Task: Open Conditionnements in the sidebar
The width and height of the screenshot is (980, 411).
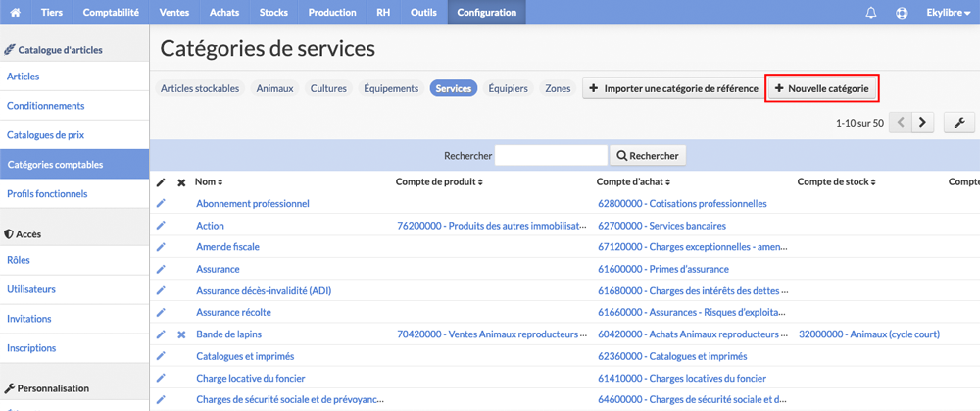Action: click(74, 106)
